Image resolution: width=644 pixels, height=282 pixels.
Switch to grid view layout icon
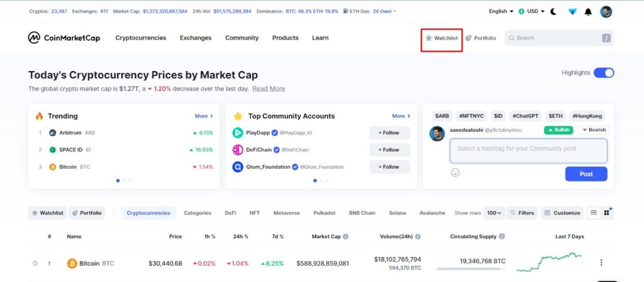(x=607, y=213)
